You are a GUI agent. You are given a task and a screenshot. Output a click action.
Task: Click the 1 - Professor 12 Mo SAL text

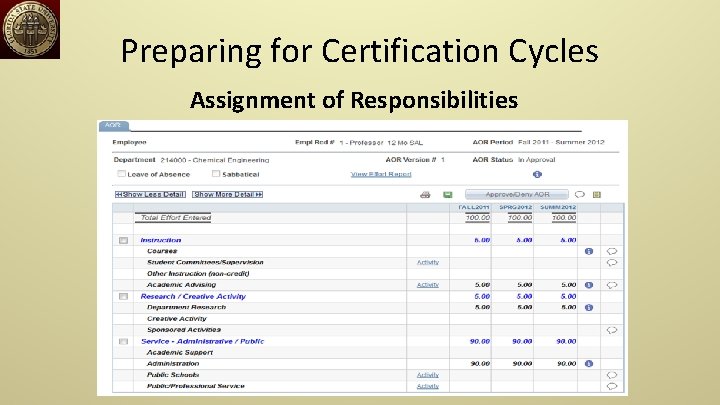coord(381,143)
